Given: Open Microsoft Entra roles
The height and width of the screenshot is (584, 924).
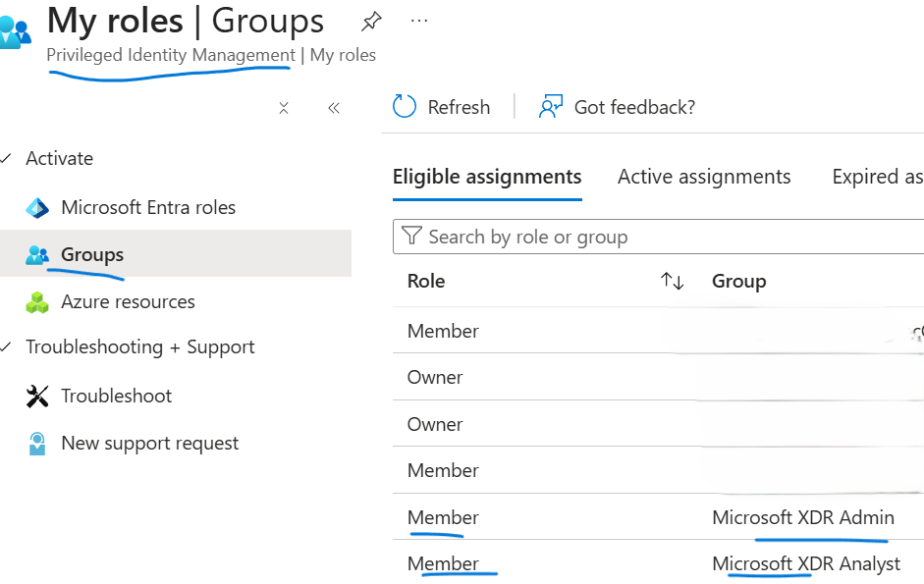Looking at the screenshot, I should coord(148,207).
